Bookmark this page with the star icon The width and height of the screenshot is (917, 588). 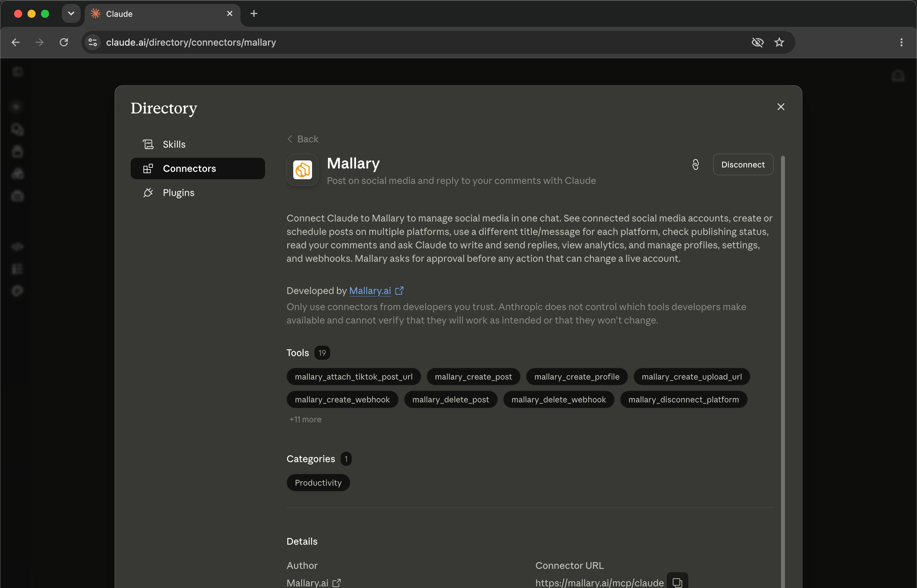click(779, 42)
